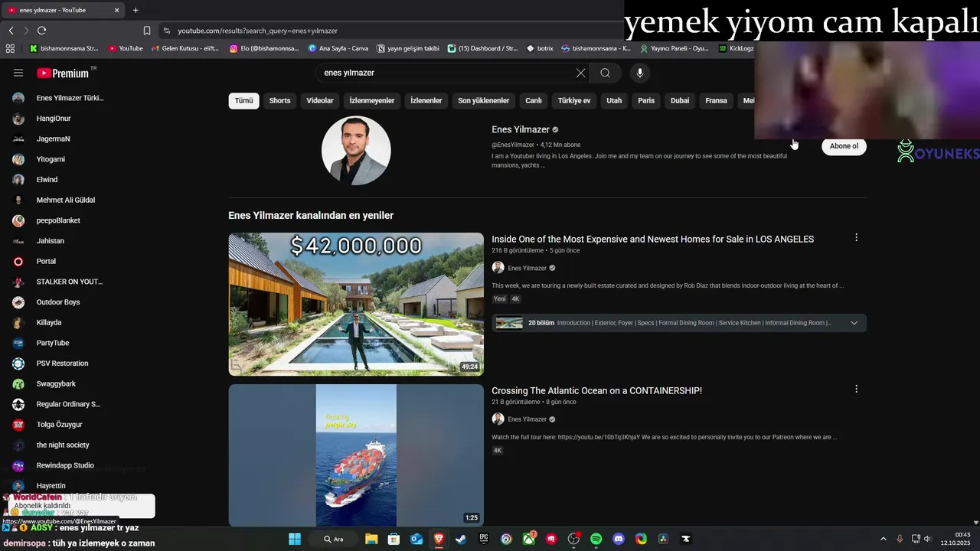Open the Crossing The Atlantic Ocean video title
The width and height of the screenshot is (980, 551).
tap(596, 390)
